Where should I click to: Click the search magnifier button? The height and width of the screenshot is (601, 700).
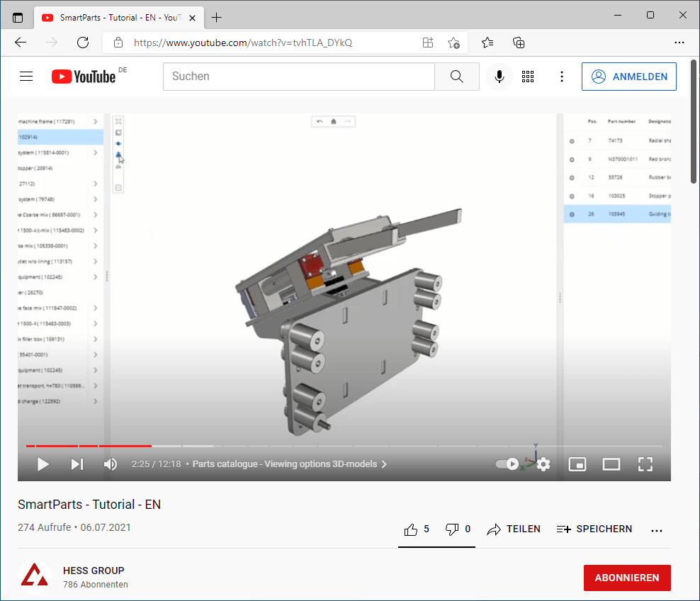point(457,77)
